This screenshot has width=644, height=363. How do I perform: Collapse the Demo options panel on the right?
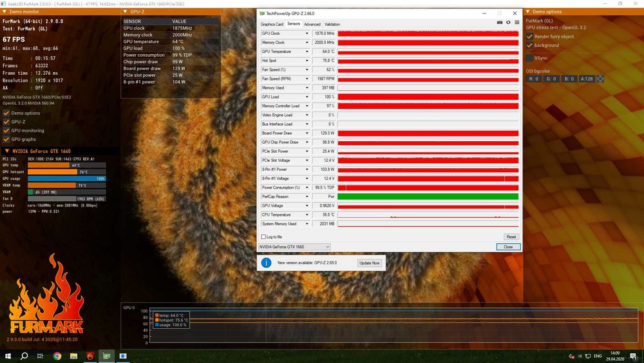[528, 12]
